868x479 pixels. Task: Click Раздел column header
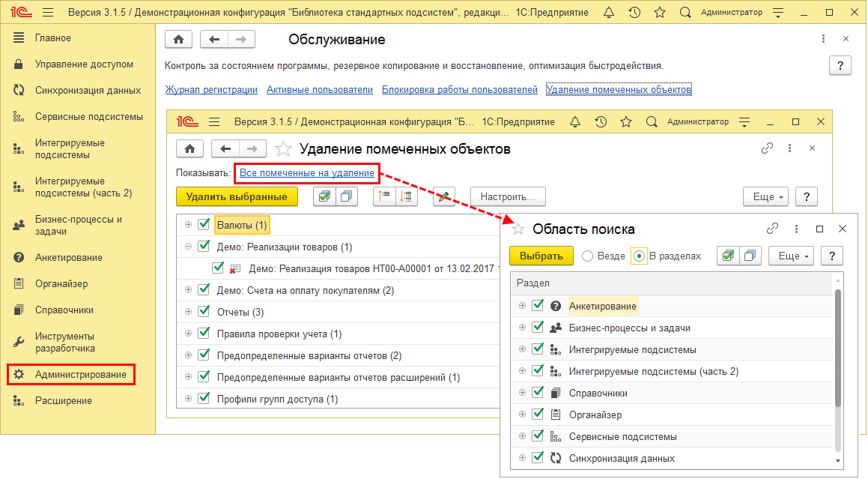[x=672, y=283]
